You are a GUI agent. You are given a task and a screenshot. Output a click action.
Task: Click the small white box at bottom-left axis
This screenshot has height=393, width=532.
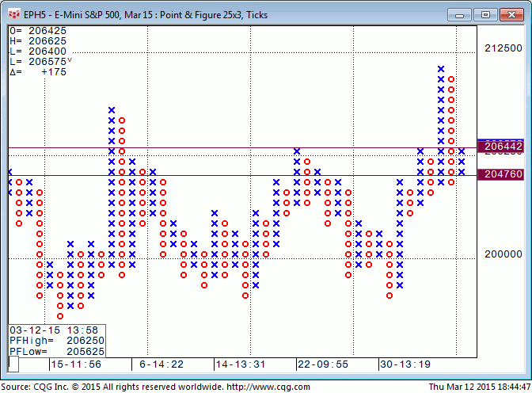[x=13, y=364]
